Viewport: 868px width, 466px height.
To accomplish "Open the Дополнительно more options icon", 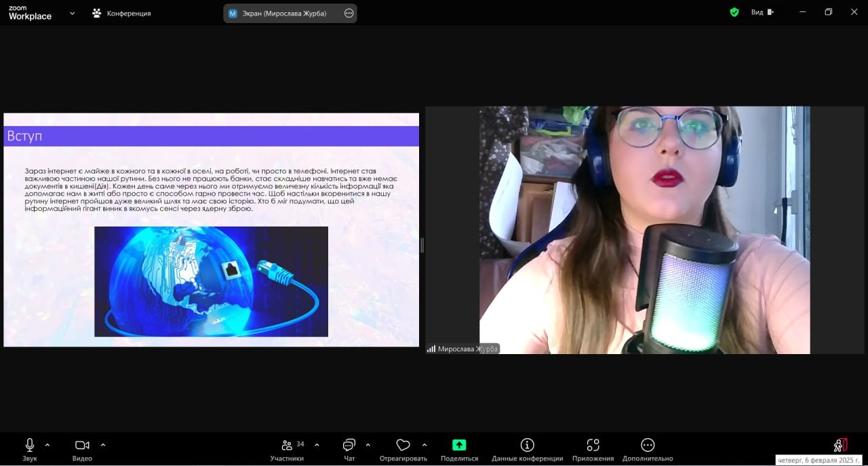I will (648, 446).
